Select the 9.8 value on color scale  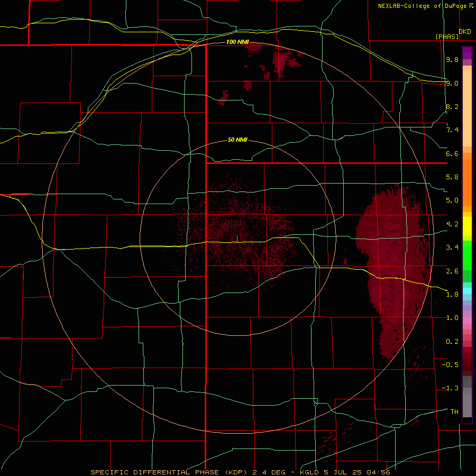click(452, 59)
